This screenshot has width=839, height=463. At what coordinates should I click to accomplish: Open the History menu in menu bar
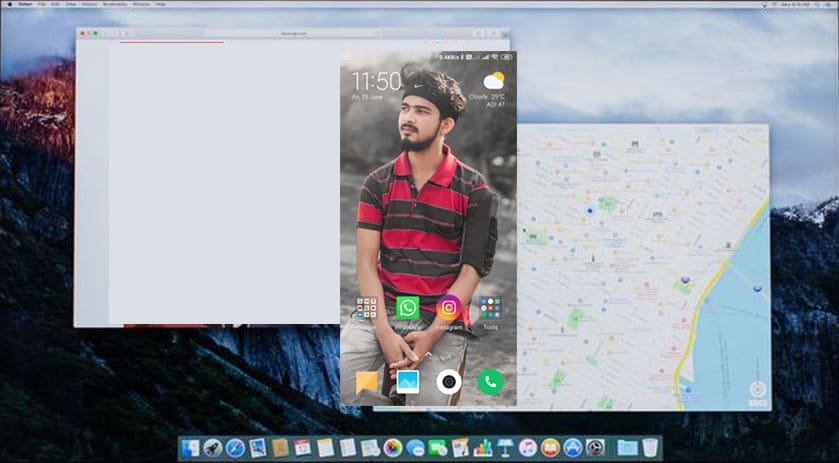[89, 4]
